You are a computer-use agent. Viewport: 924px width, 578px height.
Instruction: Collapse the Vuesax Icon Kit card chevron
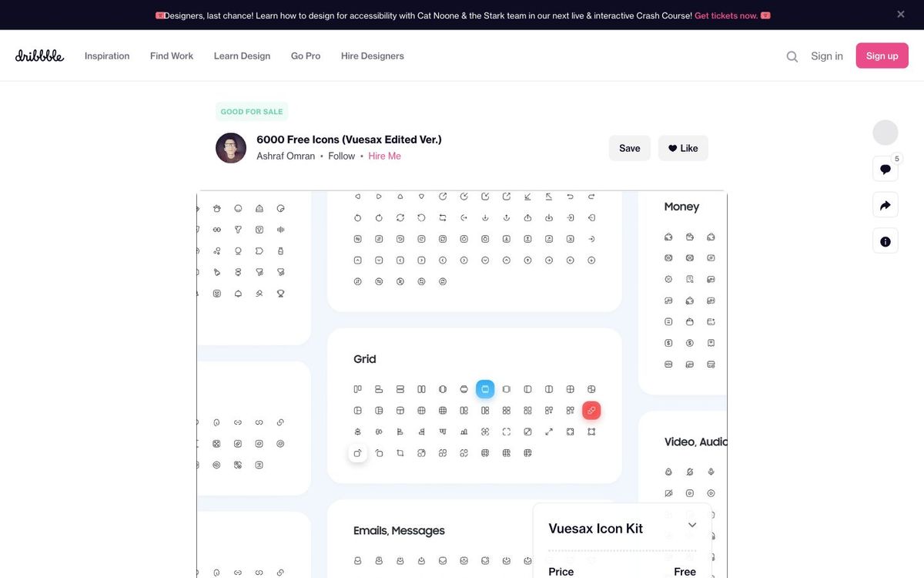coord(692,525)
